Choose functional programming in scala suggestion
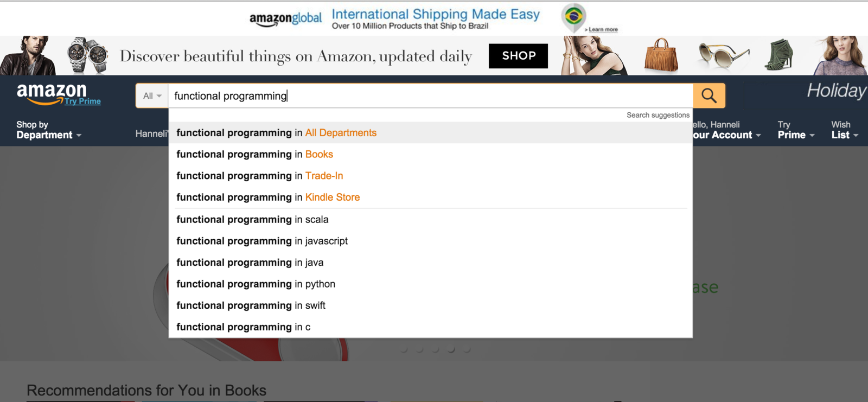868x402 pixels. pos(431,220)
